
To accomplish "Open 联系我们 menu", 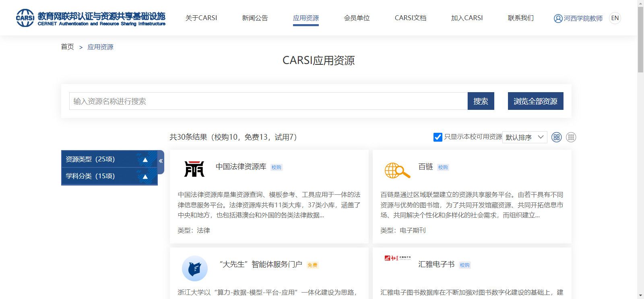I will pyautogui.click(x=521, y=18).
